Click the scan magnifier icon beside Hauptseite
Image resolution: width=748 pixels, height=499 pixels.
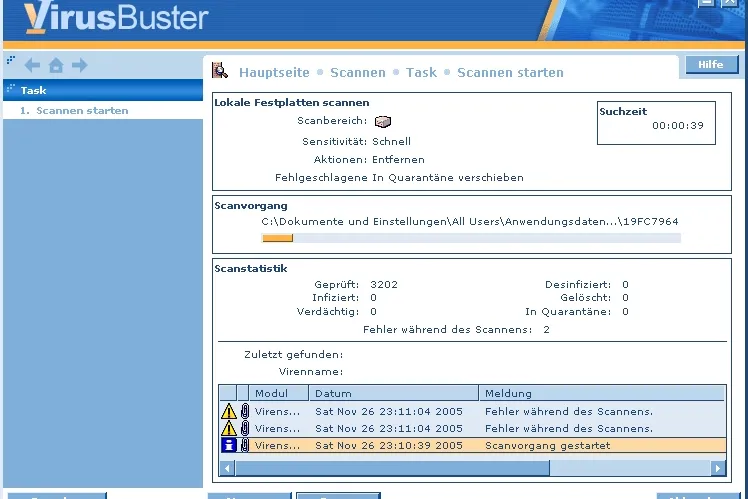coord(220,70)
